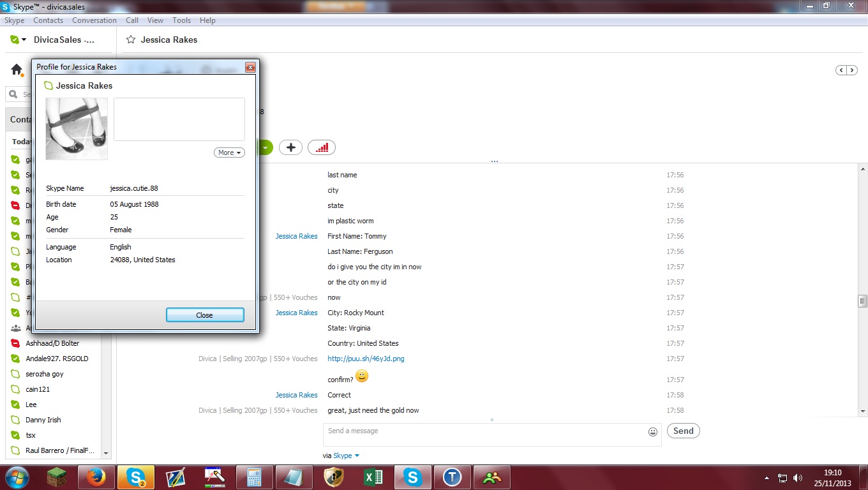
Task: Open the Windows Start button
Action: tap(17, 477)
